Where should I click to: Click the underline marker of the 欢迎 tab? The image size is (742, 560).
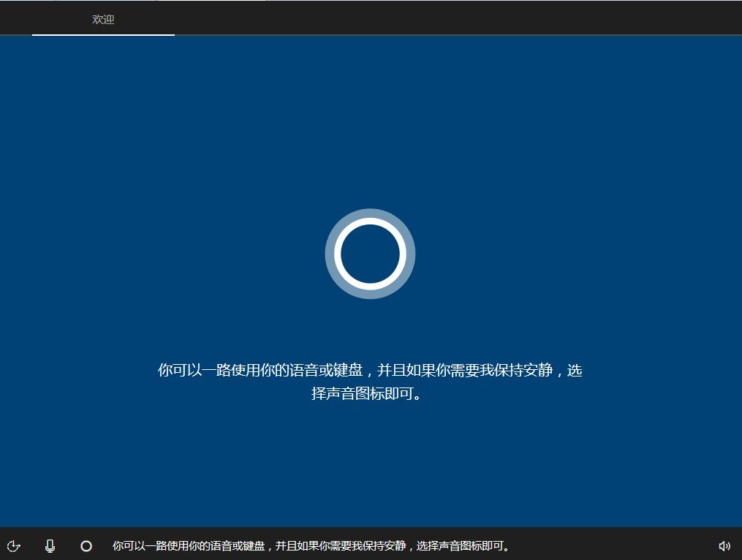click(102, 35)
